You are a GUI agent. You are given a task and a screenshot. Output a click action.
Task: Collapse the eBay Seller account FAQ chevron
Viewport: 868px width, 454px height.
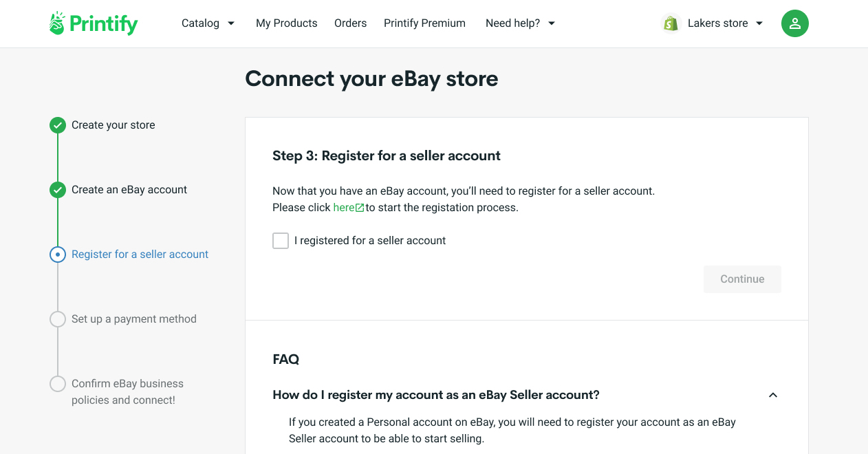pos(773,395)
